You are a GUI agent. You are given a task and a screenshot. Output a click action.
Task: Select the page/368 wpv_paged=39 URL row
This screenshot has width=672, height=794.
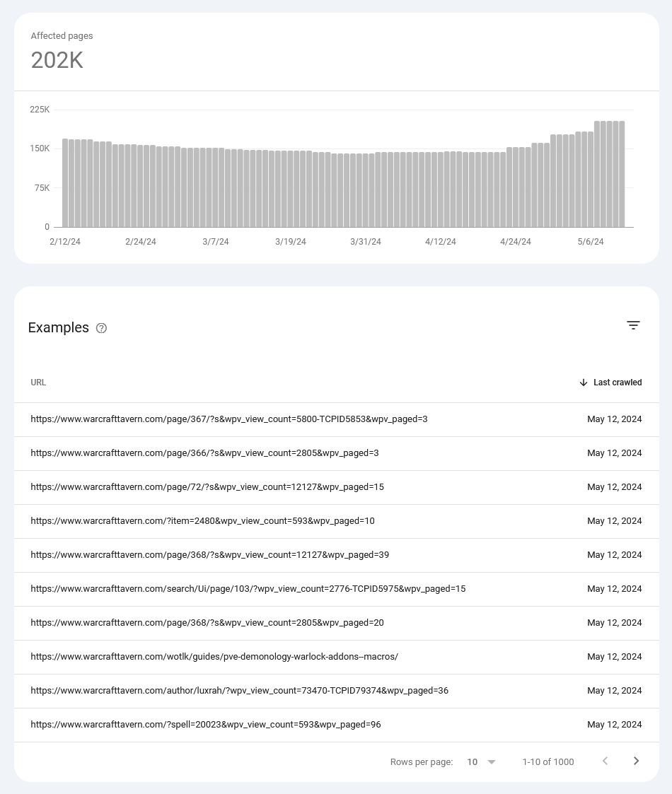click(x=337, y=555)
